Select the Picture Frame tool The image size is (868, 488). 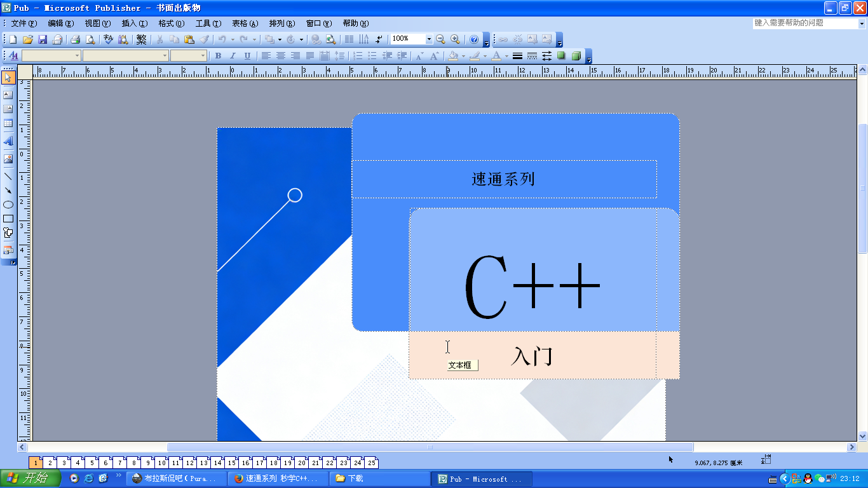(x=8, y=159)
